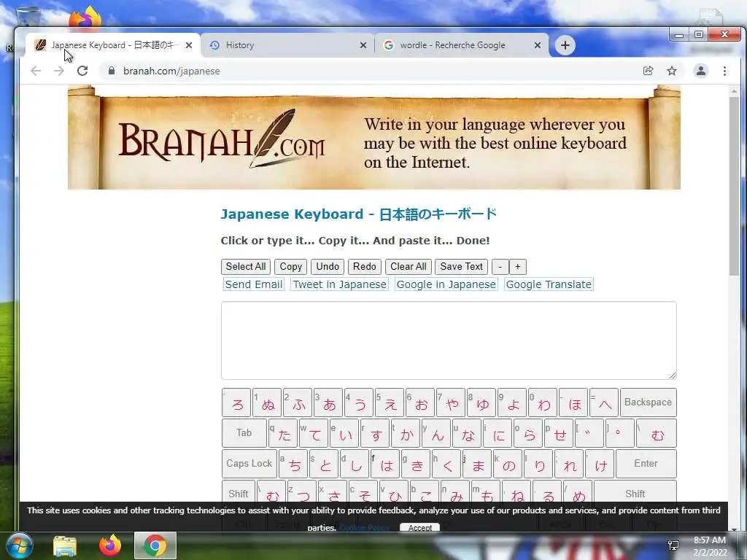The width and height of the screenshot is (747, 560).
Task: Reload the branah.com page
Action: [x=82, y=71]
